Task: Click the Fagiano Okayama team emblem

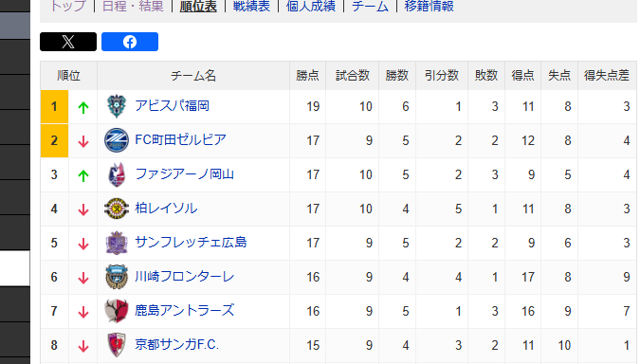Action: (x=117, y=174)
